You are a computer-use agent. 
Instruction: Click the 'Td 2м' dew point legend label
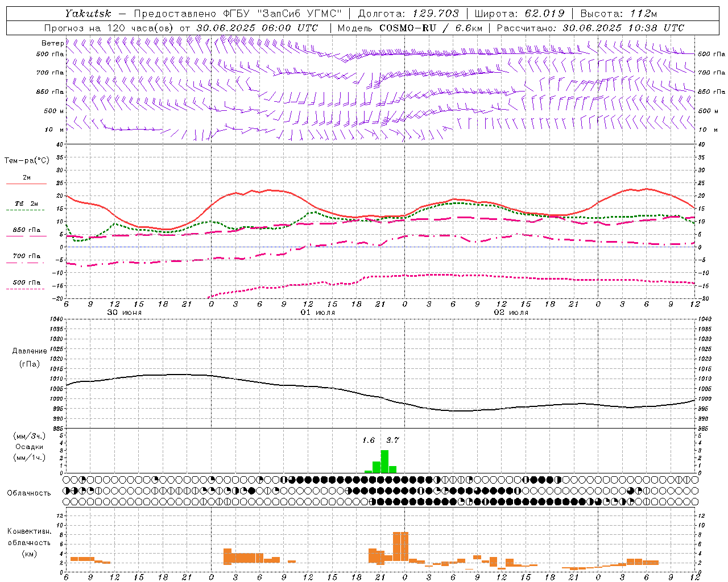(27, 203)
